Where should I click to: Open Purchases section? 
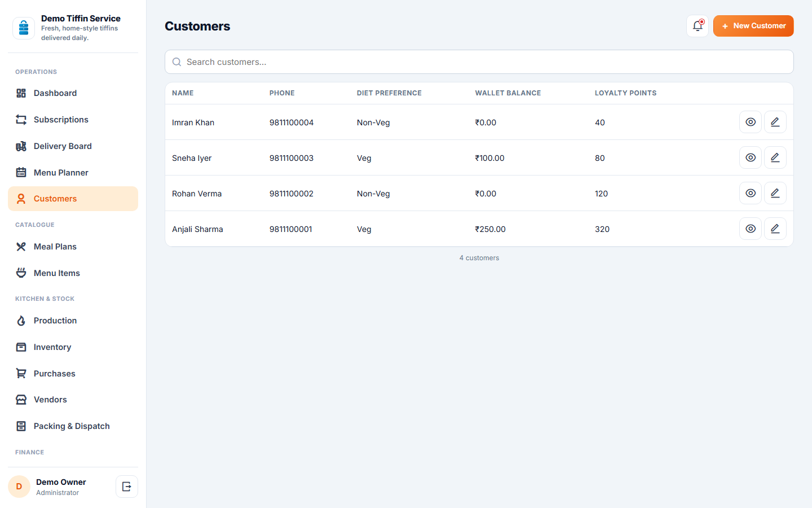tap(73, 374)
